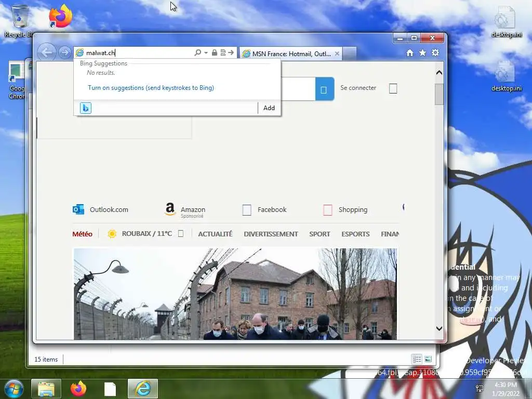Click Add search provider button
The height and width of the screenshot is (399, 532).
click(x=269, y=108)
